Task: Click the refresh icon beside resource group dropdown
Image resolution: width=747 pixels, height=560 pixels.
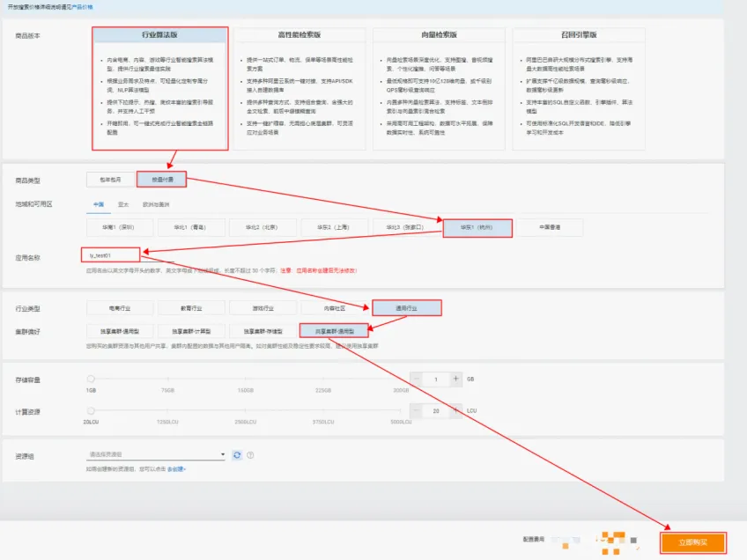Action: pos(237,455)
